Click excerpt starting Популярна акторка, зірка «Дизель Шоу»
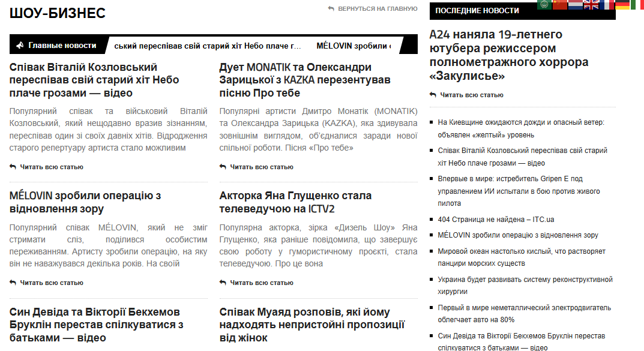The image size is (644, 351). pyautogui.click(x=318, y=245)
